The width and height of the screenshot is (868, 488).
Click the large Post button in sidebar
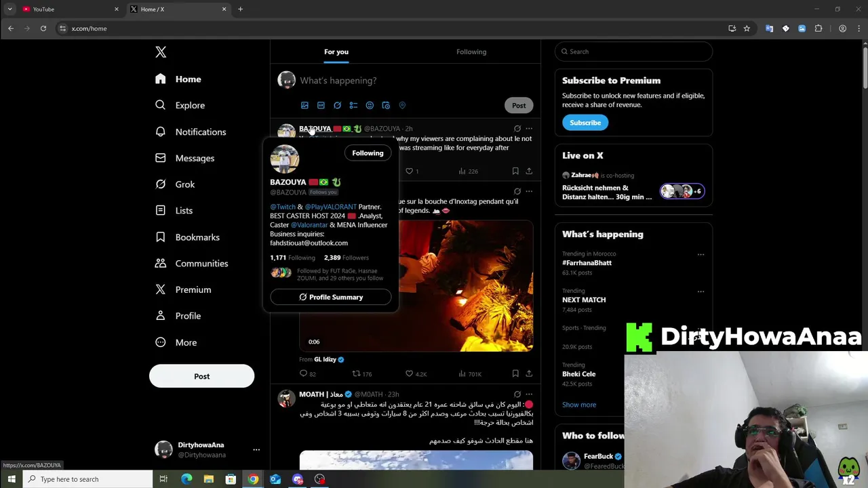tap(201, 376)
